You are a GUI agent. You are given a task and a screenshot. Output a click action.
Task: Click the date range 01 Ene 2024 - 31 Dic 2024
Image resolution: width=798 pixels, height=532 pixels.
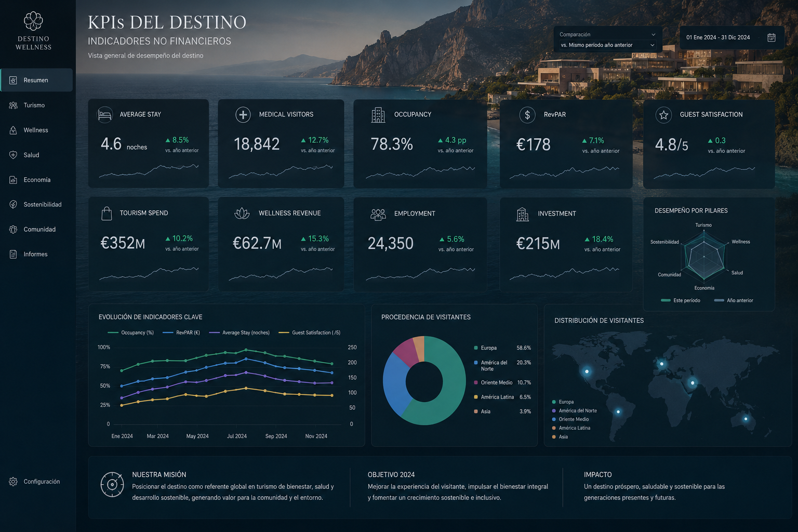coord(718,37)
